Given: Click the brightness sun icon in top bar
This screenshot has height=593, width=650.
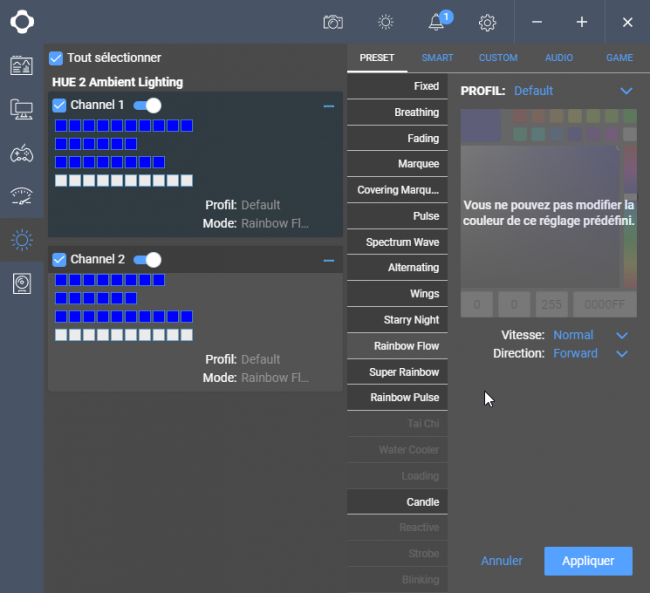Looking at the screenshot, I should pyautogui.click(x=386, y=22).
